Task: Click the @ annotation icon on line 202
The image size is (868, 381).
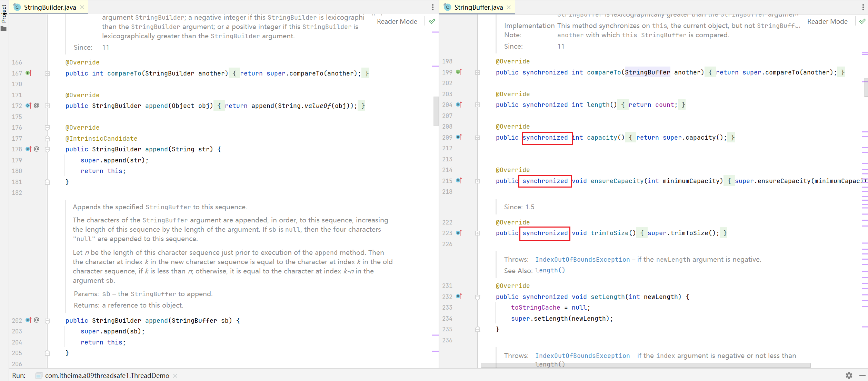Action: pos(37,320)
